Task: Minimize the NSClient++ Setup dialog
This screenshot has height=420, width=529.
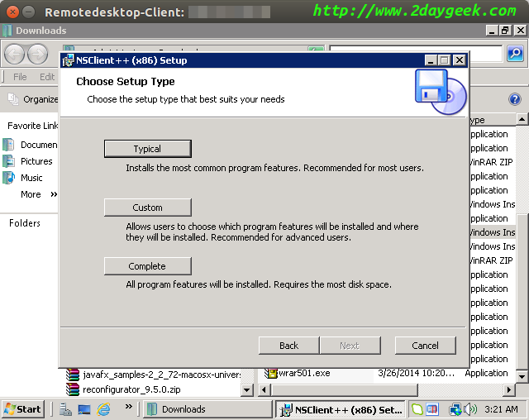Action: 430,60
